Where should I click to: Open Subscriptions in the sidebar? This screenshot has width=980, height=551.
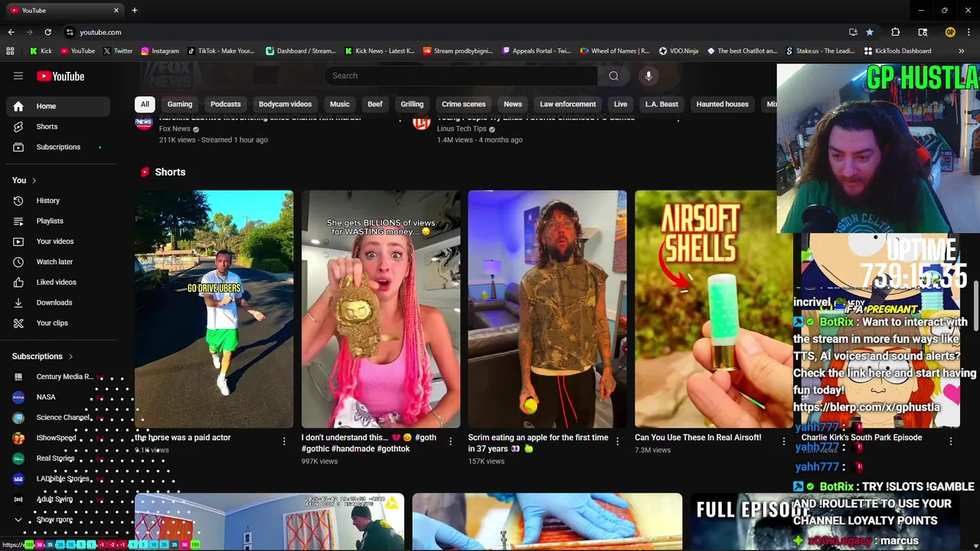pyautogui.click(x=58, y=147)
